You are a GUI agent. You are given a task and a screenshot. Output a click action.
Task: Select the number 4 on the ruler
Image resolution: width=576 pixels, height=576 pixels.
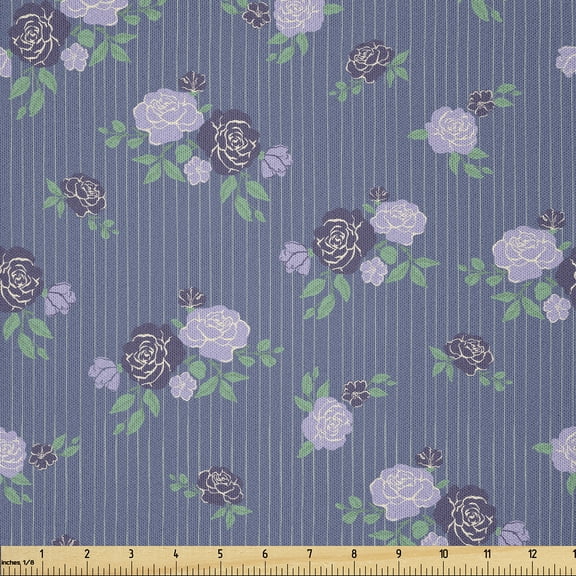pos(176,554)
